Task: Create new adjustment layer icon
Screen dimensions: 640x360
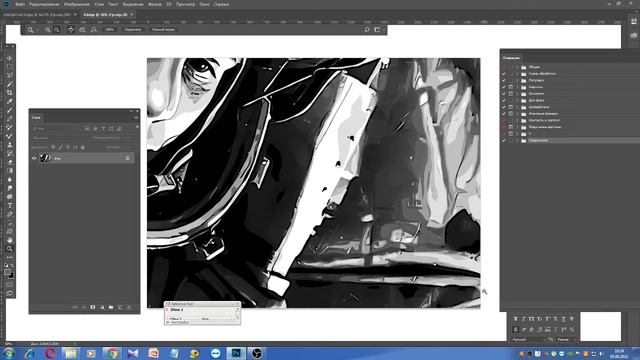Action: click(x=102, y=307)
